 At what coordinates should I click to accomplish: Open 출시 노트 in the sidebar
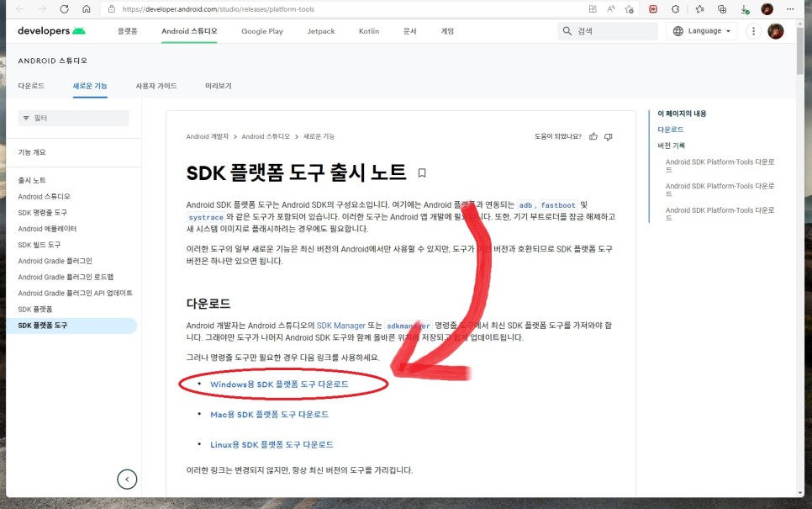(x=32, y=180)
